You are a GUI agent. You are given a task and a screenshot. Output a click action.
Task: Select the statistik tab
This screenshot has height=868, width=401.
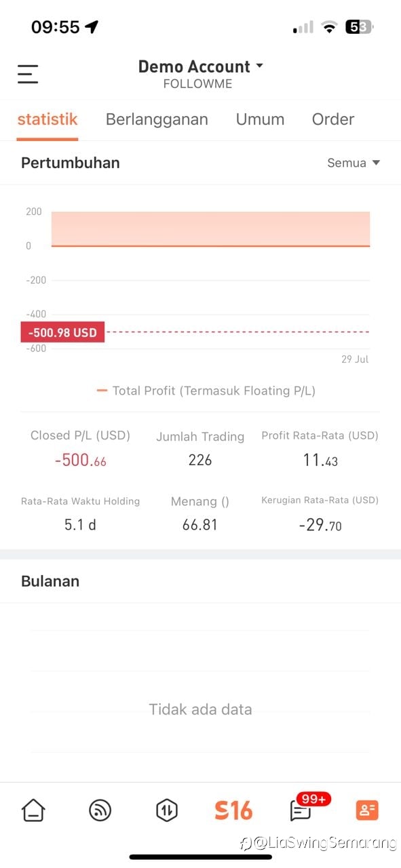pos(47,119)
